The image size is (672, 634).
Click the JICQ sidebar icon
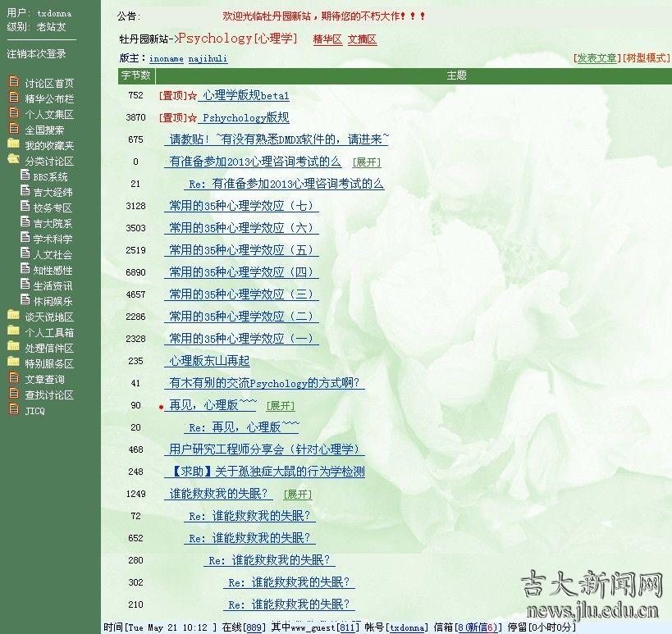(13, 409)
